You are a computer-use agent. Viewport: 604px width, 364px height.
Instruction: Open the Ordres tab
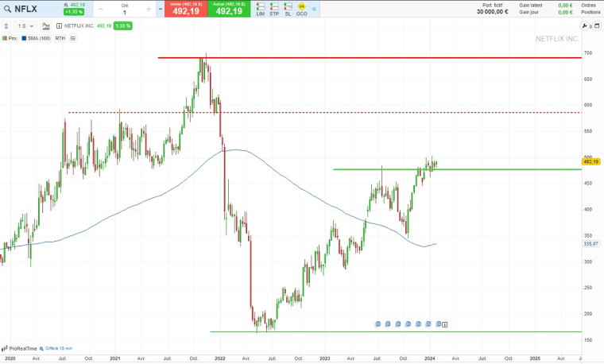(x=589, y=5)
